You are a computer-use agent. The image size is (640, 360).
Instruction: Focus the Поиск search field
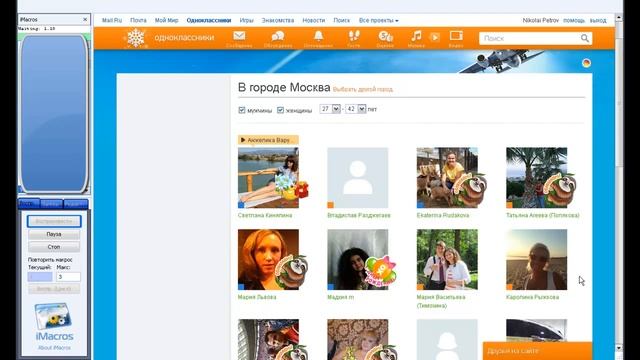531,38
